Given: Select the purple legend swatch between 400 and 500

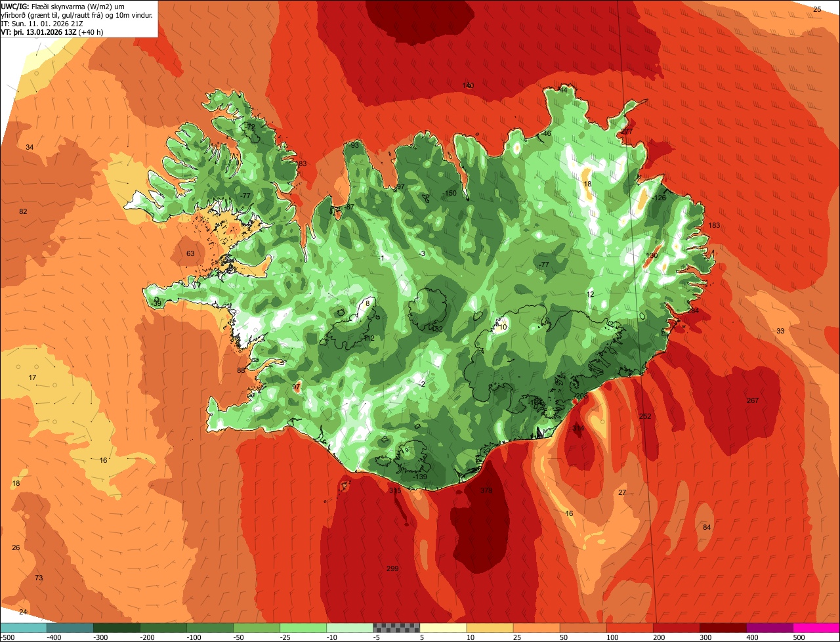Looking at the screenshot, I should [770, 628].
